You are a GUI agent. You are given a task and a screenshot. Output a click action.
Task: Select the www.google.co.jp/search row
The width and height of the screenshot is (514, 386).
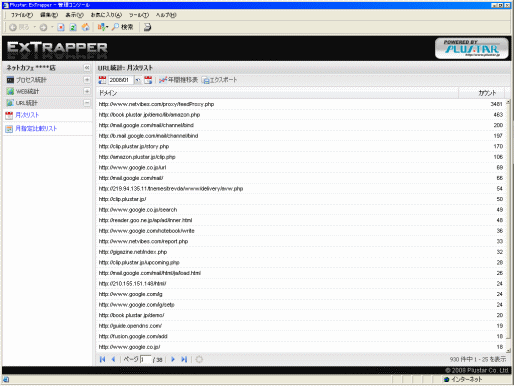point(301,210)
